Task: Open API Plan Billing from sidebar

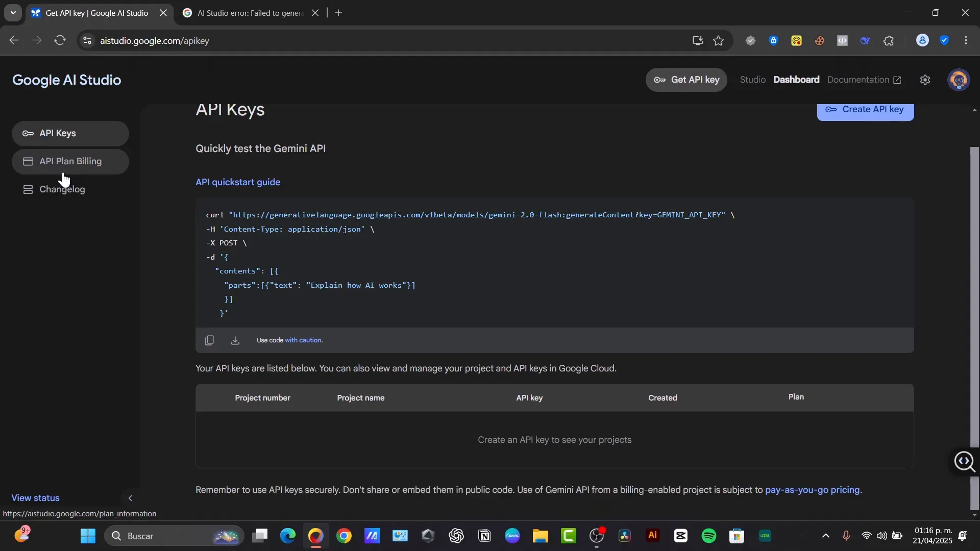Action: pos(71,161)
